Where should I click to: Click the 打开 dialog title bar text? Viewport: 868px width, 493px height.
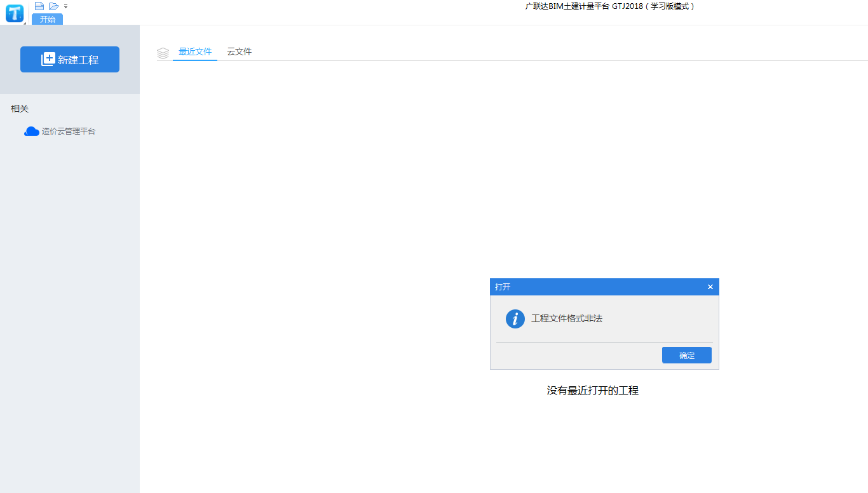(503, 287)
